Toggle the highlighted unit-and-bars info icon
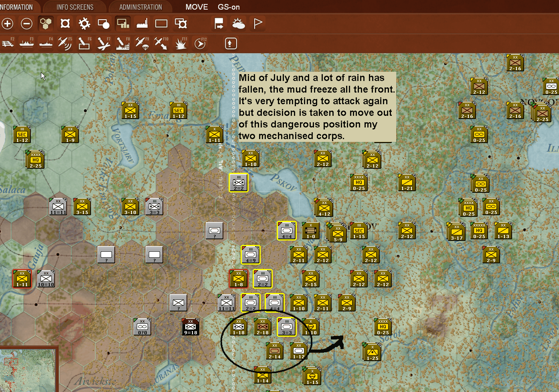The width and height of the screenshot is (559, 392). coord(123,24)
